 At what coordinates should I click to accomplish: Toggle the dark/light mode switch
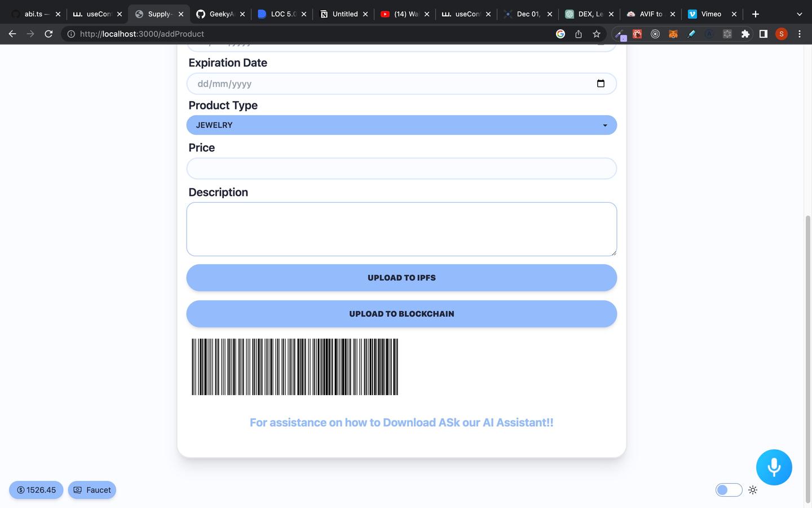729,490
